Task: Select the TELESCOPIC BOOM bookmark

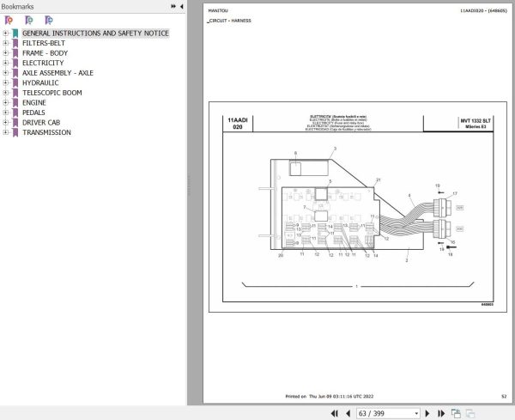Action: tap(52, 93)
